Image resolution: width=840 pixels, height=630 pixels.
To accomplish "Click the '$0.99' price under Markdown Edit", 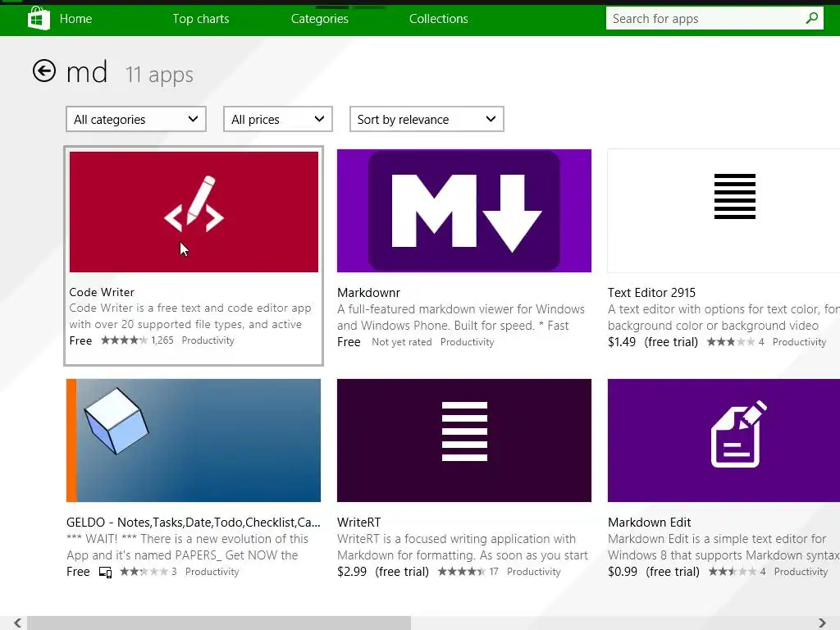I will click(623, 572).
